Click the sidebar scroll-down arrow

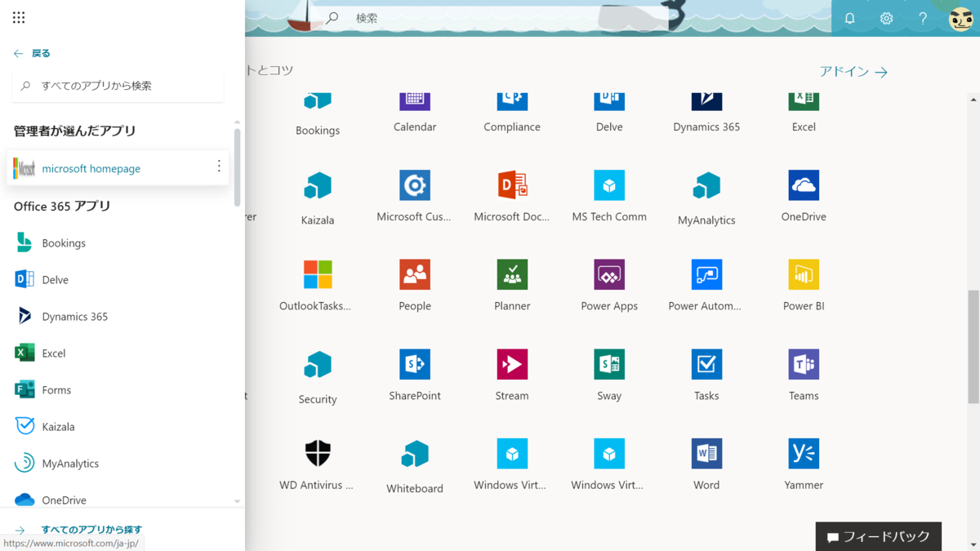238,501
